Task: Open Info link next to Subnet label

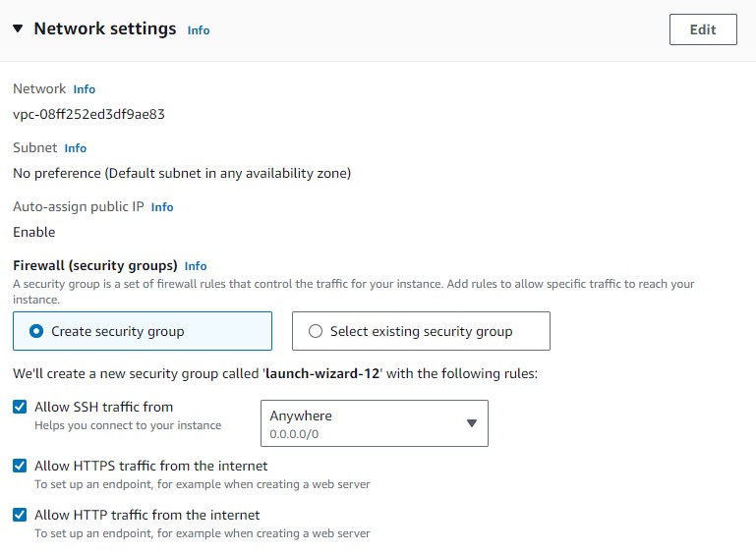Action: [76, 148]
